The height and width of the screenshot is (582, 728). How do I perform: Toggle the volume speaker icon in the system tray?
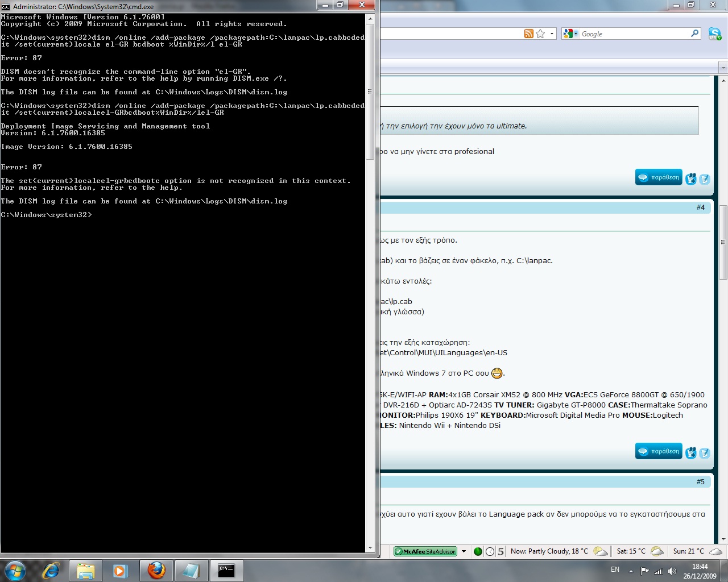click(x=672, y=571)
